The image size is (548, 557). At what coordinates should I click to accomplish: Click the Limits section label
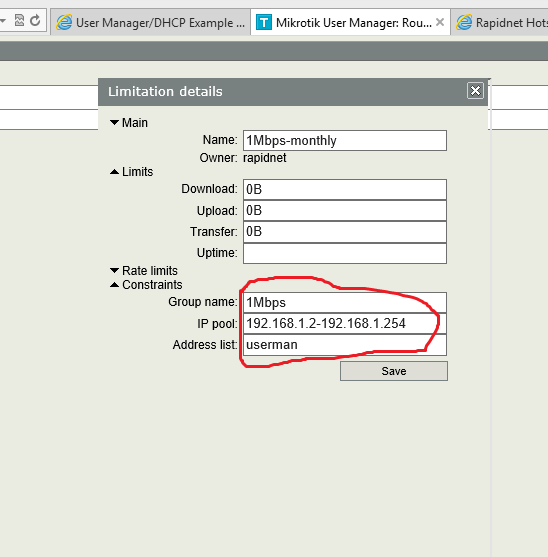click(137, 172)
